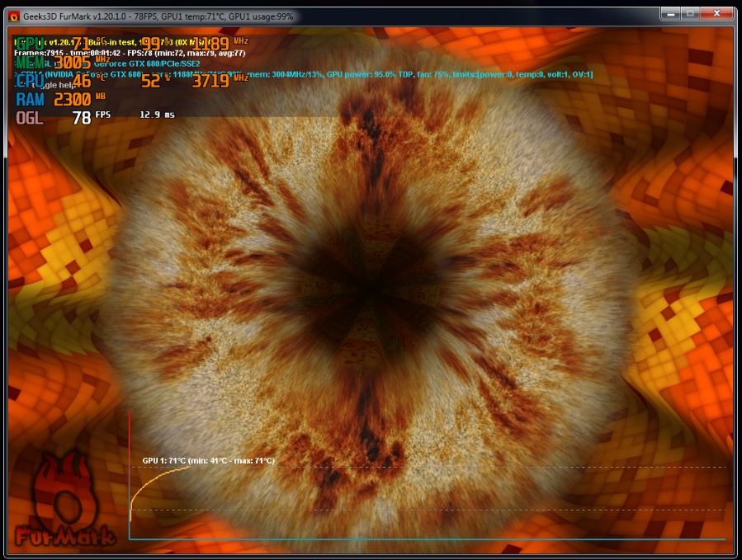Screen dimensions: 742x560
Task: Click the memory clock value "3005"
Action: (72, 63)
